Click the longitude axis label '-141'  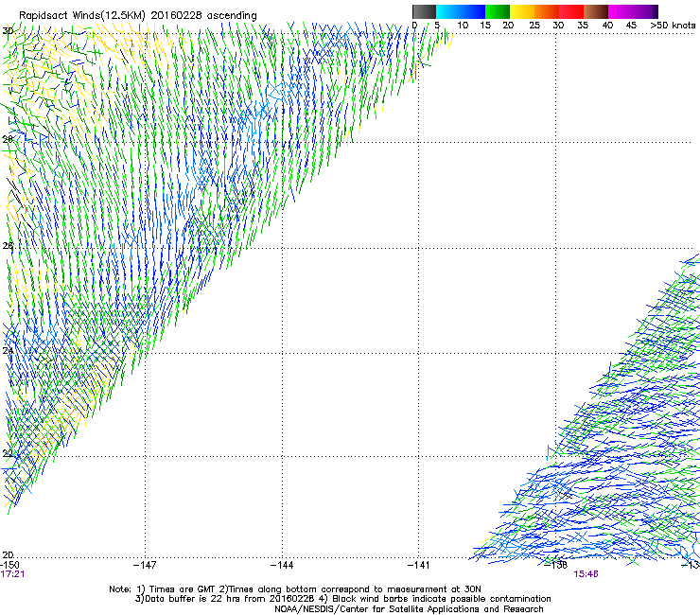point(419,565)
